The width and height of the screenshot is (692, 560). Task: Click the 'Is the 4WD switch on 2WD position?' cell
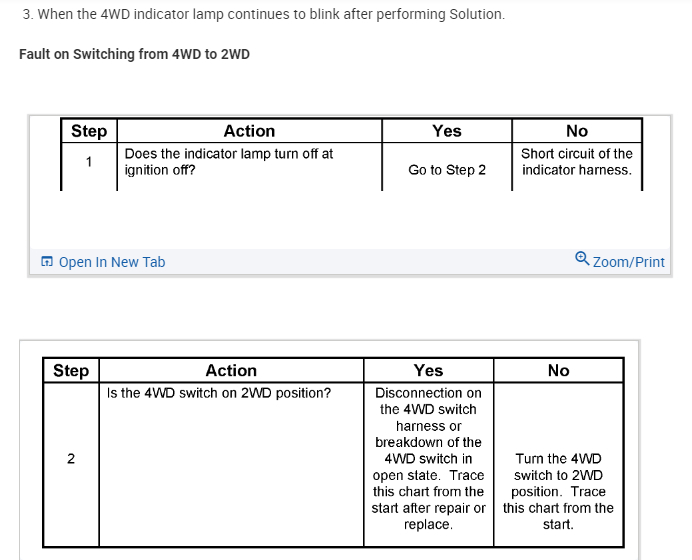point(219,393)
